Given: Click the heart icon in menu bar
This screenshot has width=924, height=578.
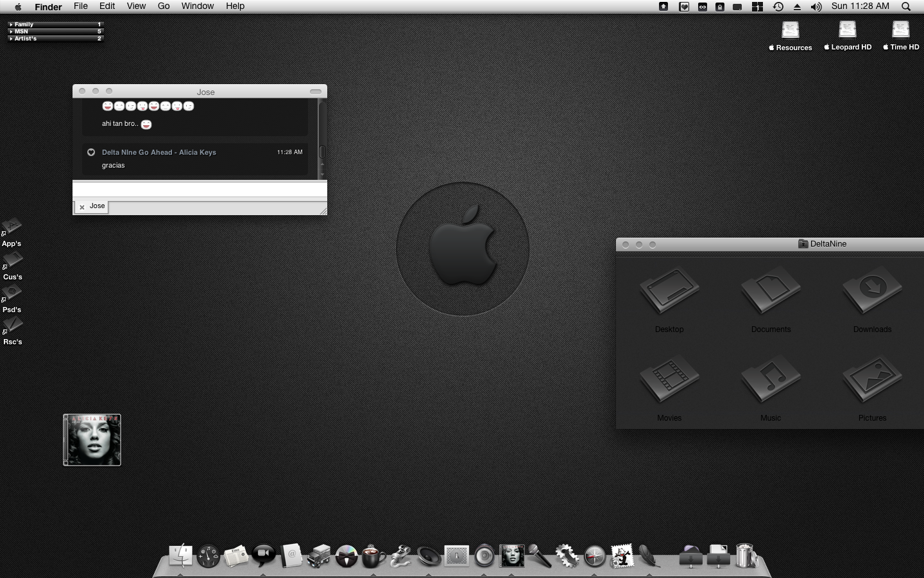Looking at the screenshot, I should [x=684, y=6].
